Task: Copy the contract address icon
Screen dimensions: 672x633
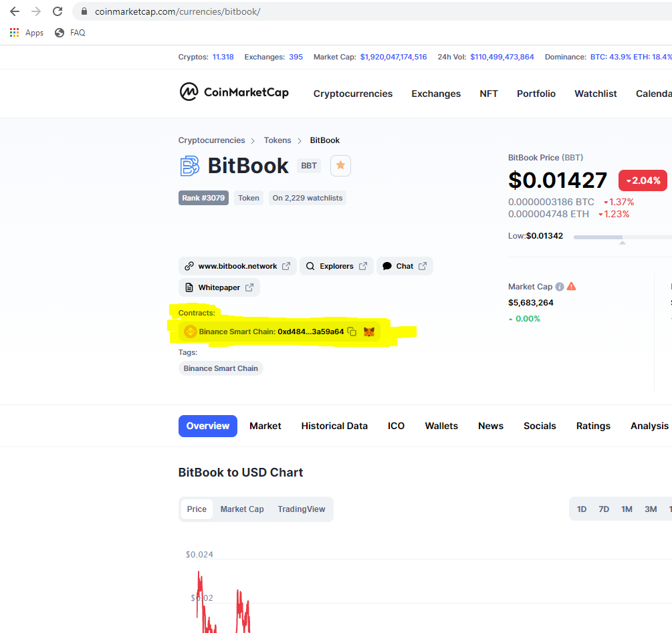Action: 352,332
